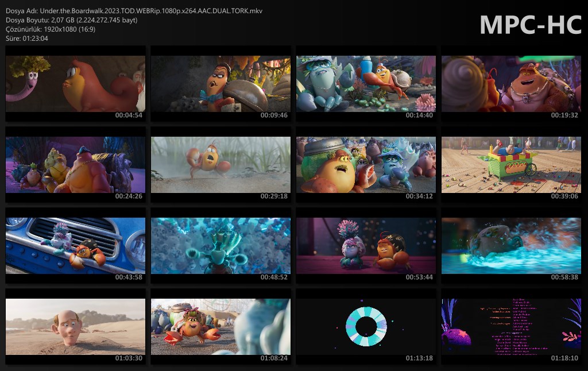Select the thumbnail at 00:19:32

(x=511, y=84)
